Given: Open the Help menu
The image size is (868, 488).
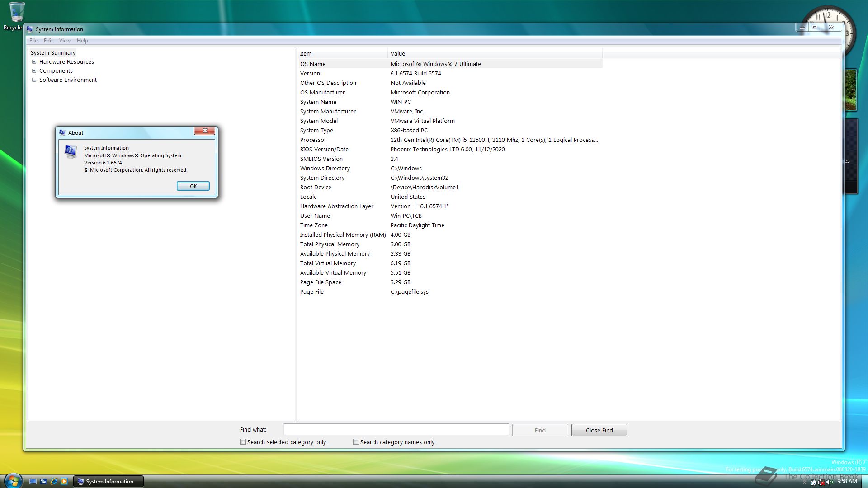Looking at the screenshot, I should pyautogui.click(x=82, y=41).
